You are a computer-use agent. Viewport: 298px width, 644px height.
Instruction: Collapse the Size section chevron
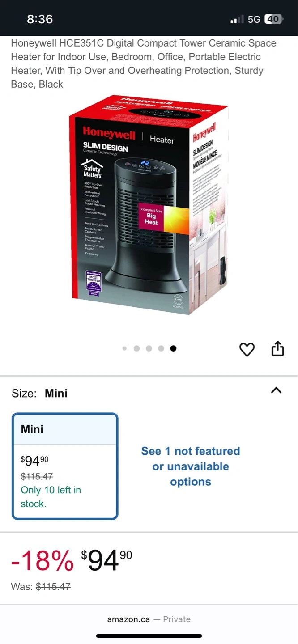tap(277, 390)
